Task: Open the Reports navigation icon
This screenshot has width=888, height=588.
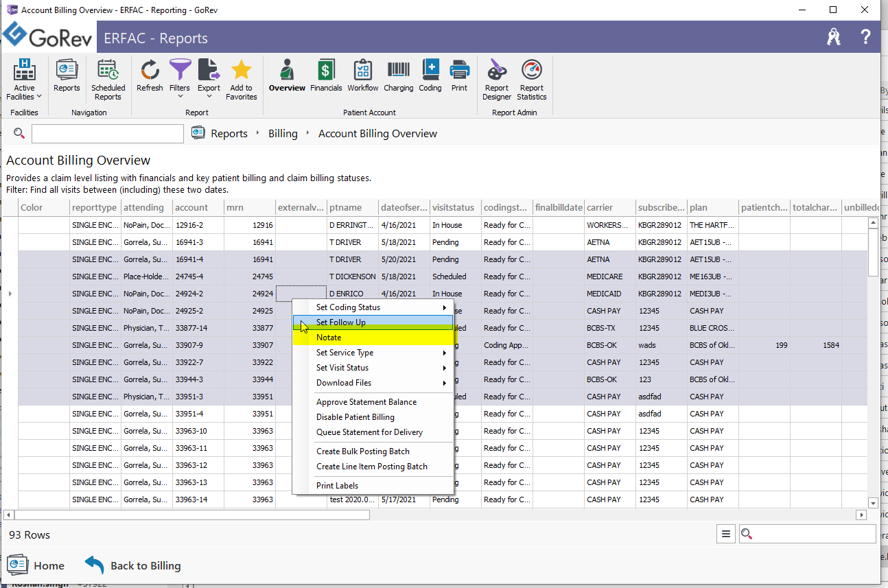Action: [67, 75]
